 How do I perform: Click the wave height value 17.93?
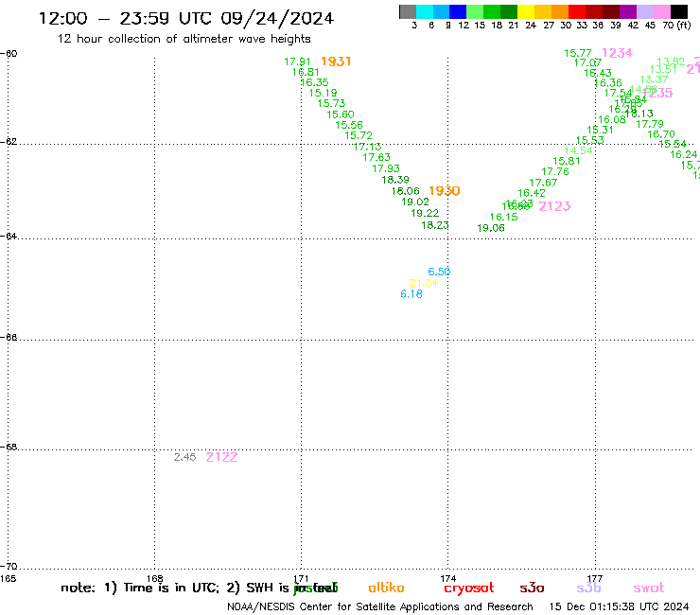386,168
